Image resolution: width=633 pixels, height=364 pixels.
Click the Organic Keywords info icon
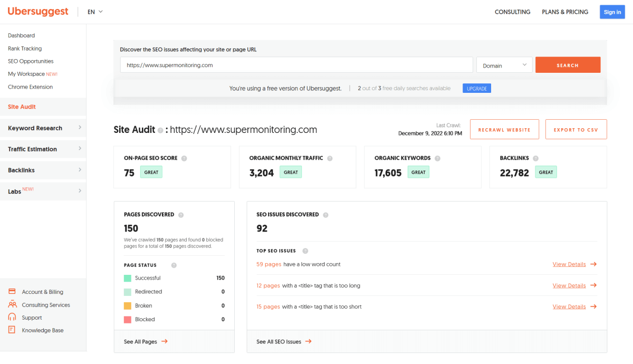coord(437,158)
